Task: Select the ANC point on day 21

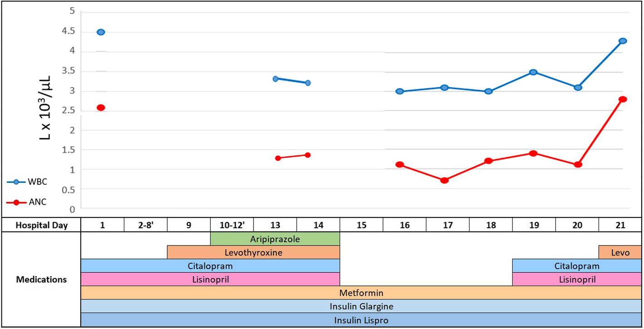Action: [x=623, y=99]
